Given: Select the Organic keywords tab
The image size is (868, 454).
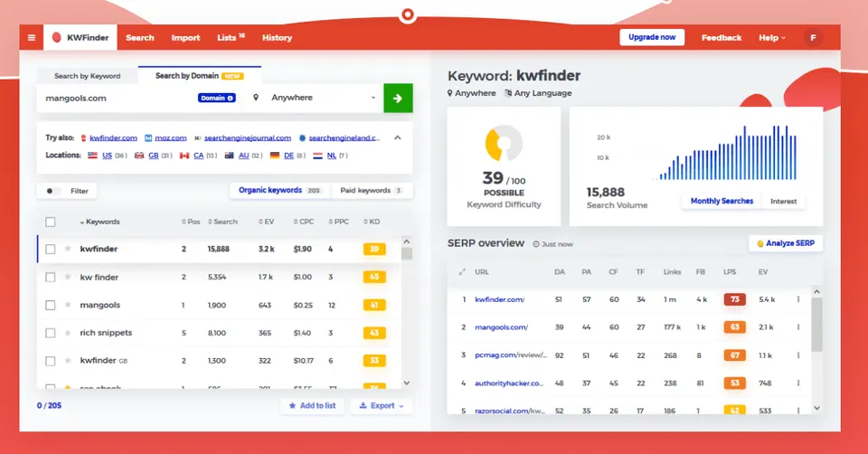Looking at the screenshot, I should tap(280, 191).
